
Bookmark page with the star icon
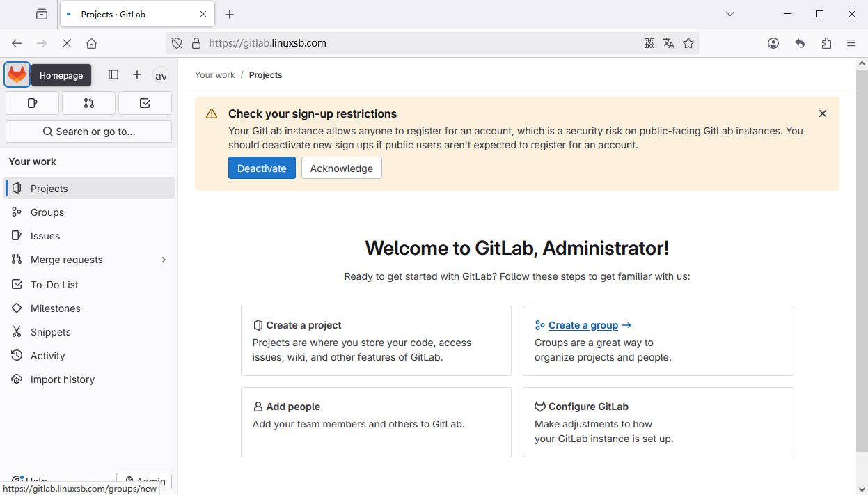point(688,43)
